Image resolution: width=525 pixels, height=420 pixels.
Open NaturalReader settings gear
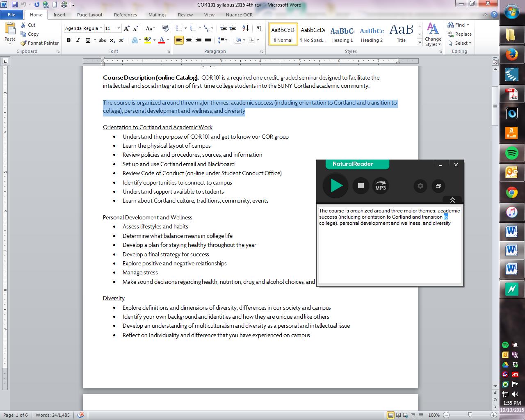[x=420, y=186]
